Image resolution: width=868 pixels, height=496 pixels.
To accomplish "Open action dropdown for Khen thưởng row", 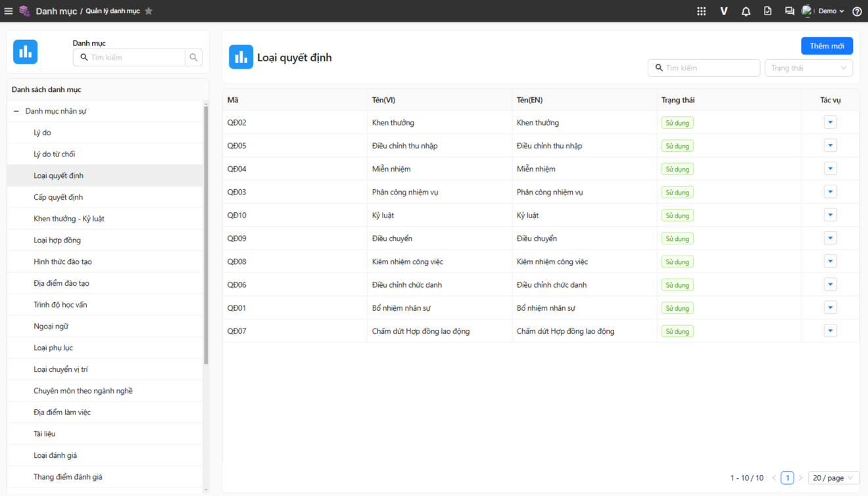I will pos(830,123).
